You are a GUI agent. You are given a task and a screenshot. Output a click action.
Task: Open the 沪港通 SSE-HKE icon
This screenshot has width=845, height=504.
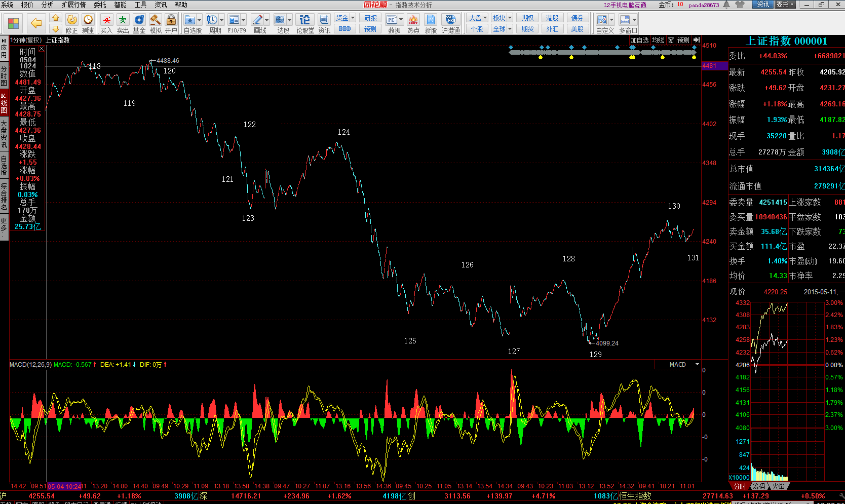[x=450, y=20]
